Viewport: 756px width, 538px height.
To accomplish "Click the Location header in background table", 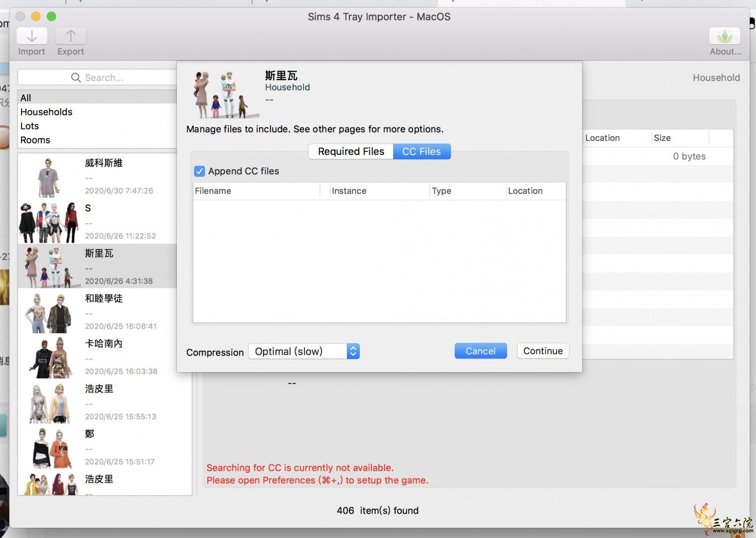I will (x=617, y=138).
